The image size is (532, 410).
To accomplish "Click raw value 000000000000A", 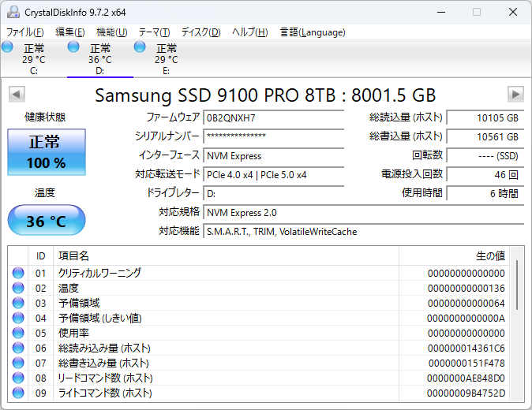I will (x=466, y=319).
